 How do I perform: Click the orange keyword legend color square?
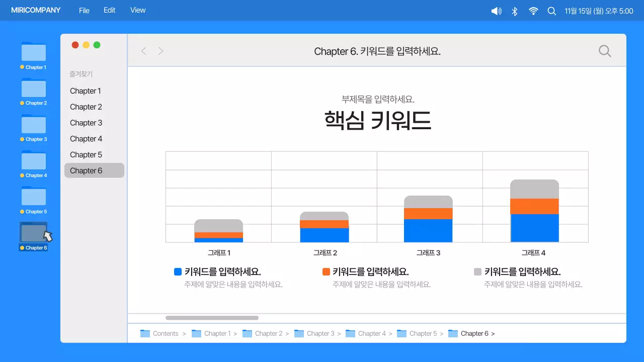click(x=326, y=271)
